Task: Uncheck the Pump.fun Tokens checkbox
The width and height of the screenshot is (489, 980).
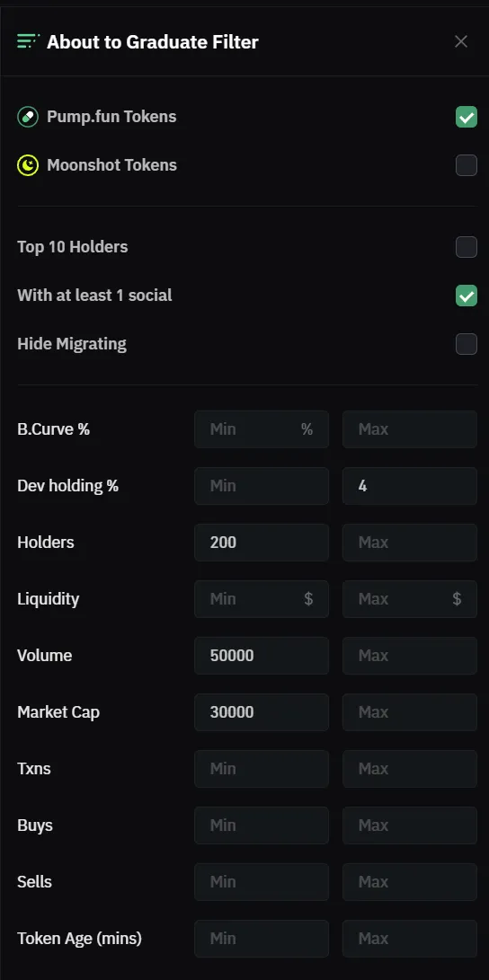Action: pyautogui.click(x=467, y=117)
